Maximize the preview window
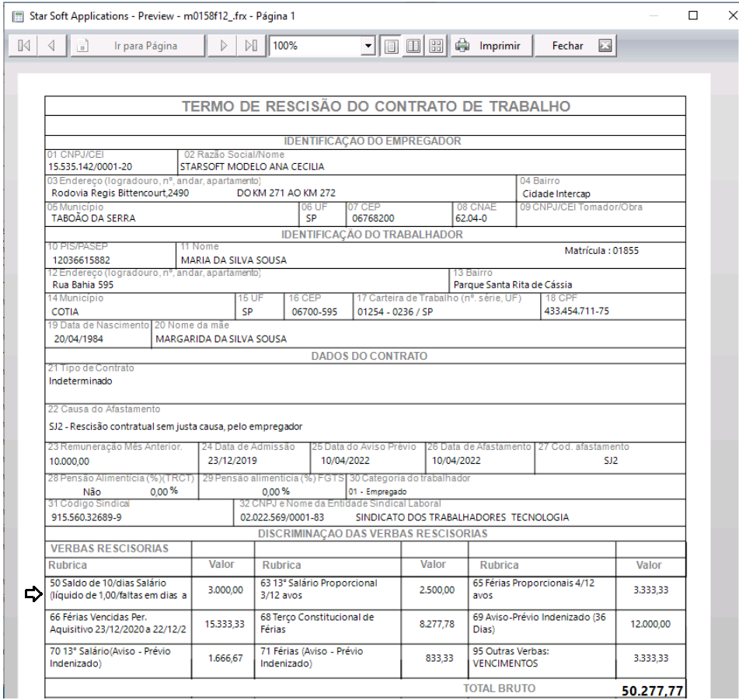The height and width of the screenshot is (700, 739). [693, 16]
